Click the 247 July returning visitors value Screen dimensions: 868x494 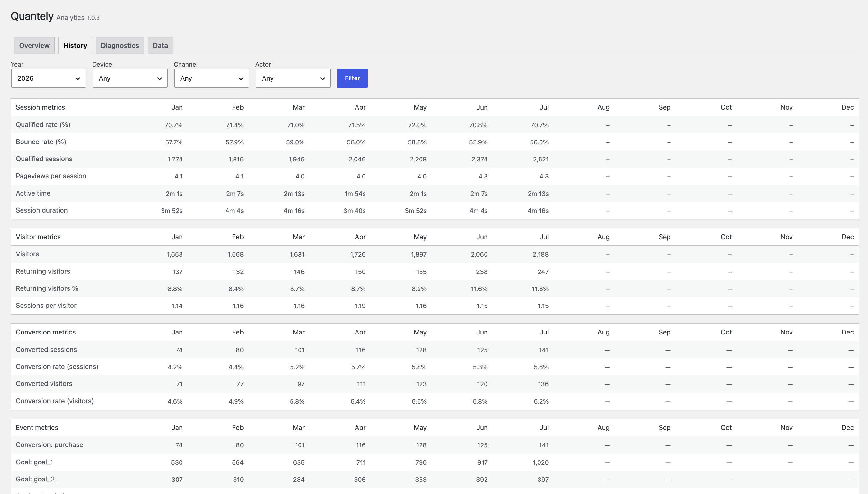(543, 272)
